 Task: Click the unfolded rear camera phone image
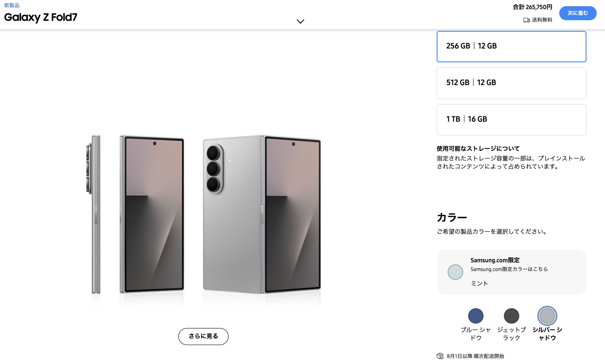pyautogui.click(x=262, y=214)
